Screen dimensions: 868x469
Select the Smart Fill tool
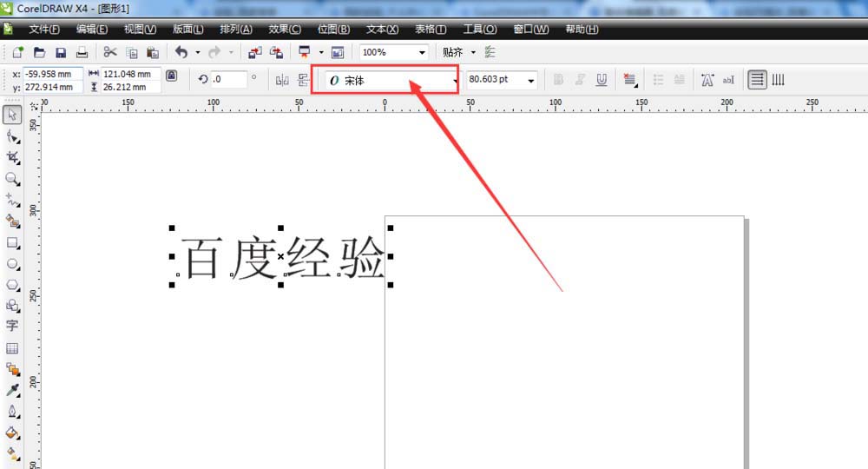point(13,221)
